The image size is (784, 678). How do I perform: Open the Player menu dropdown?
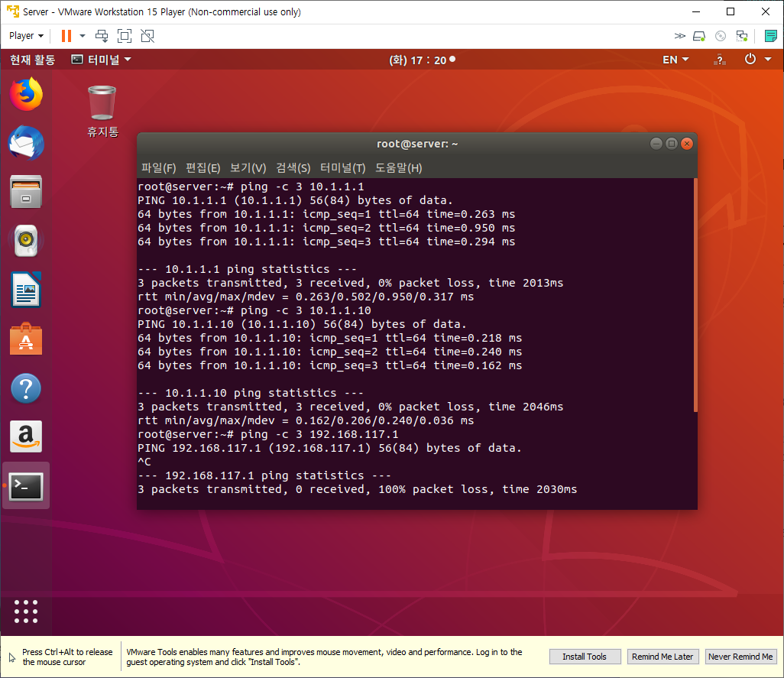[x=26, y=36]
